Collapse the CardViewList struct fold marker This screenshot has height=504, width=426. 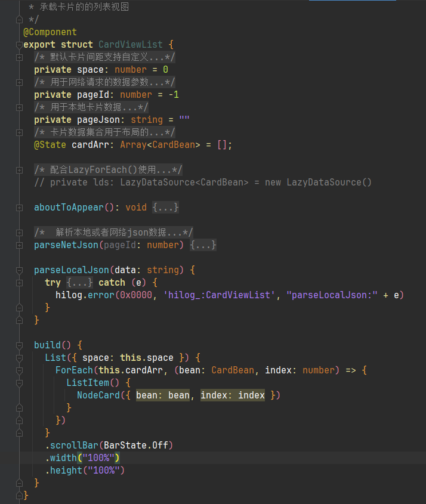pyautogui.click(x=19, y=45)
